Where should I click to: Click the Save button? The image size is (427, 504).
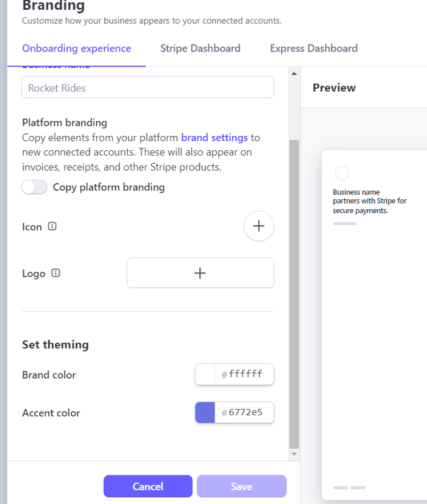click(241, 487)
